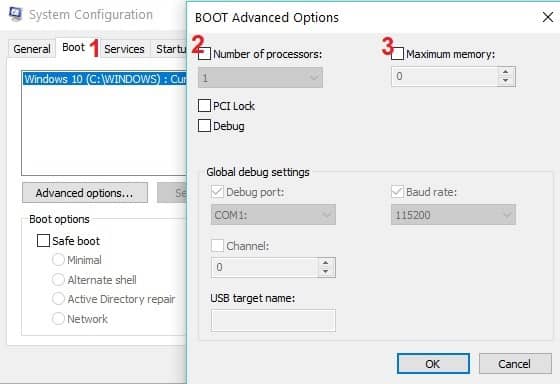
Task: Tick the PCI Lock checkbox
Action: 204,106
